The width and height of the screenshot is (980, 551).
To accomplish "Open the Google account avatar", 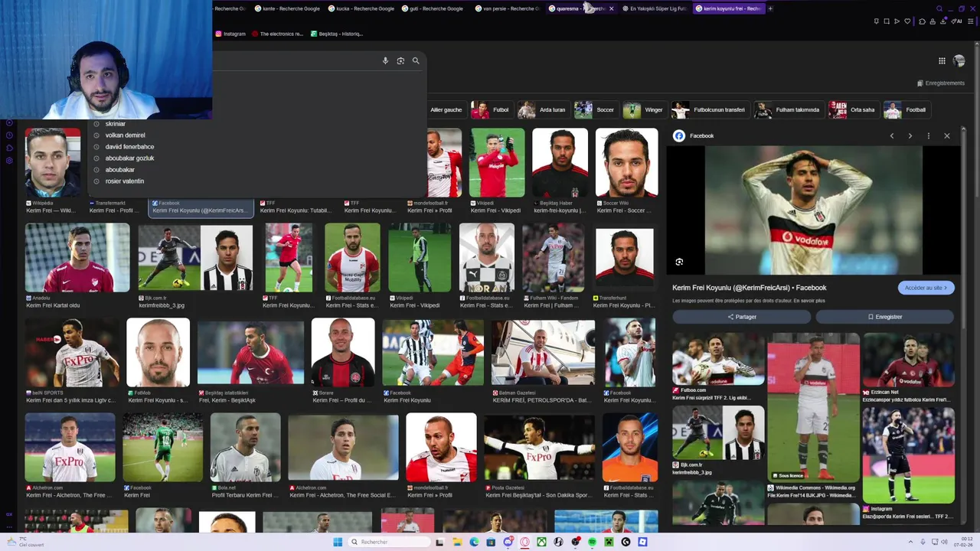I will [959, 60].
